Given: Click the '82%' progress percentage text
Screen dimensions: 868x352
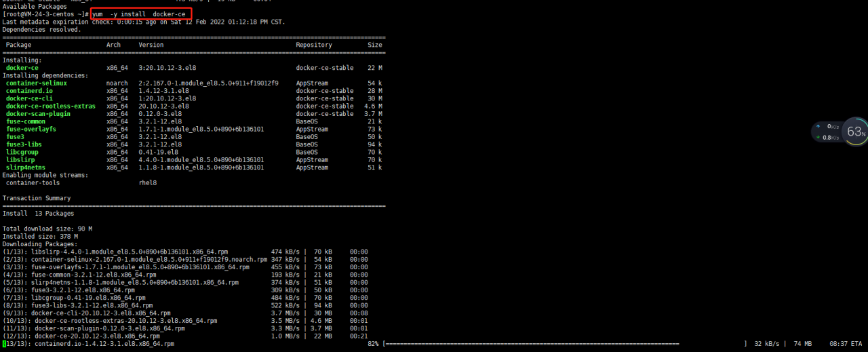Looking at the screenshot, I should (x=372, y=344).
